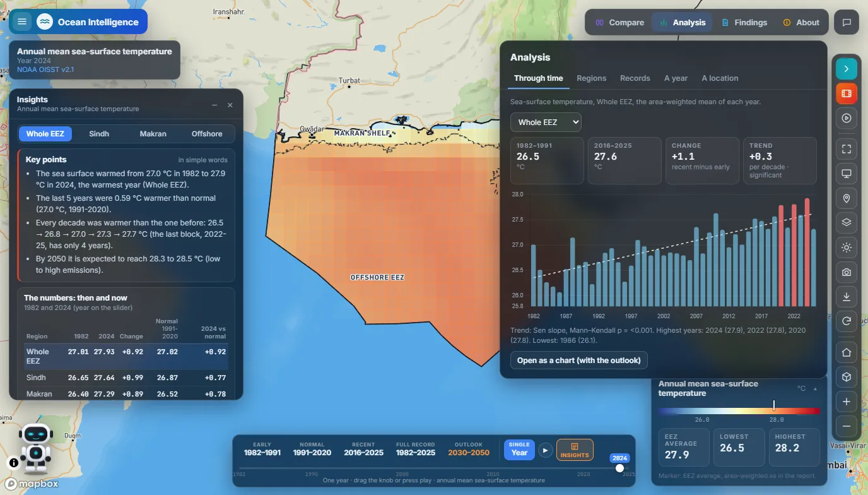Click the NOAA OISST v2.1 link

pyautogui.click(x=45, y=69)
